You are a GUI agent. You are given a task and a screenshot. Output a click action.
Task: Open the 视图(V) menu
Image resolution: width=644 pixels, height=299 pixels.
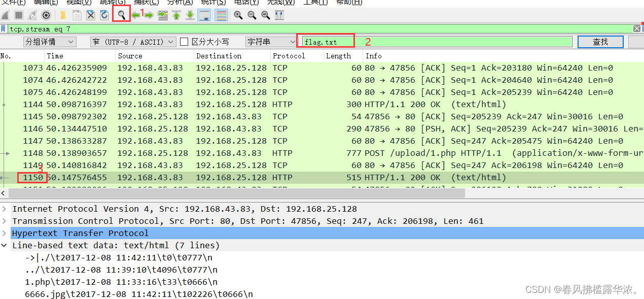[x=79, y=3]
